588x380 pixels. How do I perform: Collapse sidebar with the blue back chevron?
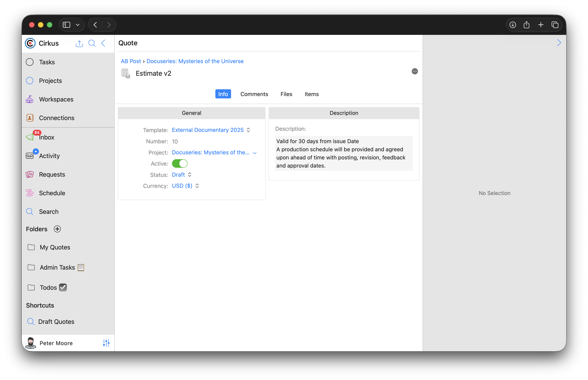(103, 43)
